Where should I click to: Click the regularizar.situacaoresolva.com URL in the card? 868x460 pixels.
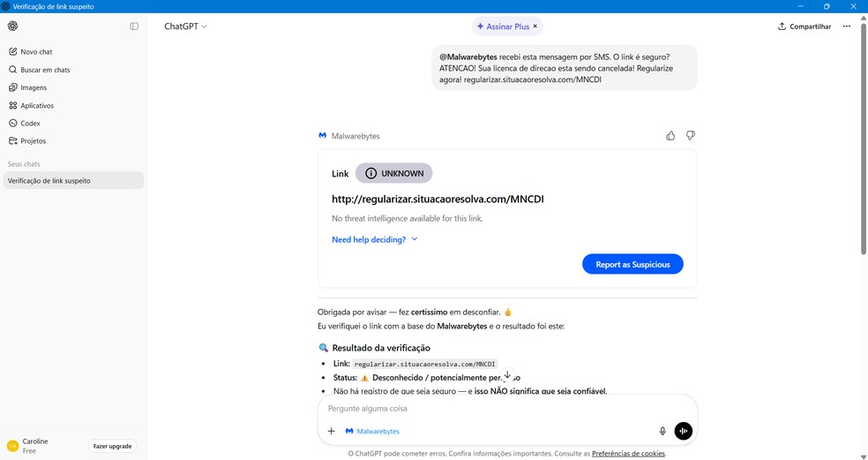pyautogui.click(x=438, y=199)
